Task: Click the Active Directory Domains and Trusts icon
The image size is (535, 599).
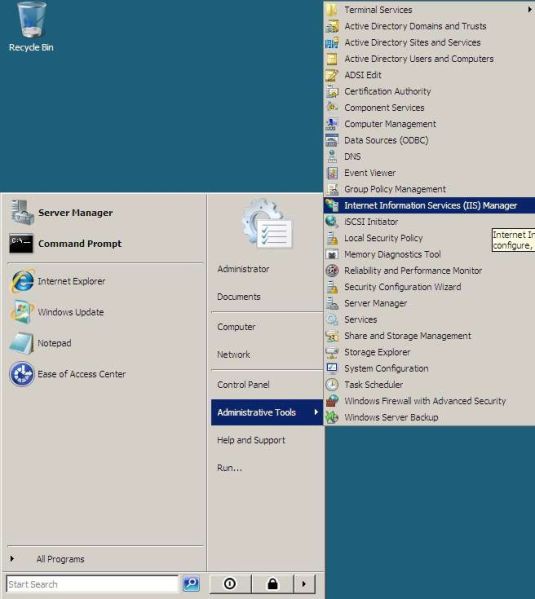Action: (x=332, y=26)
